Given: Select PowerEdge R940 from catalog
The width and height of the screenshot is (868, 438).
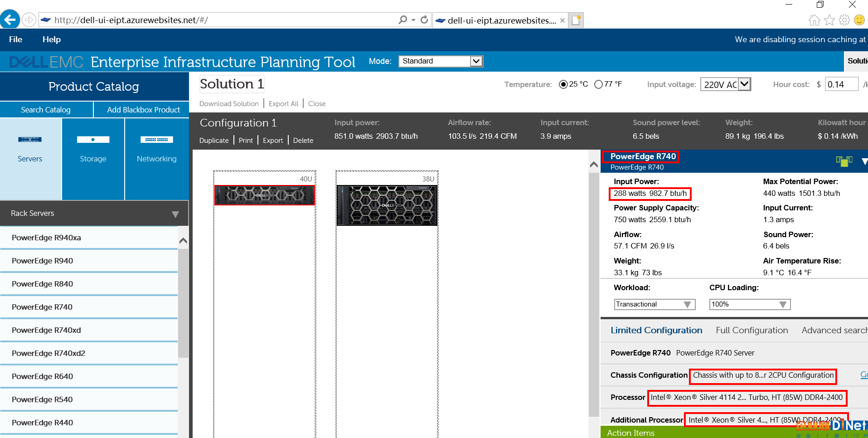Looking at the screenshot, I should click(x=89, y=261).
